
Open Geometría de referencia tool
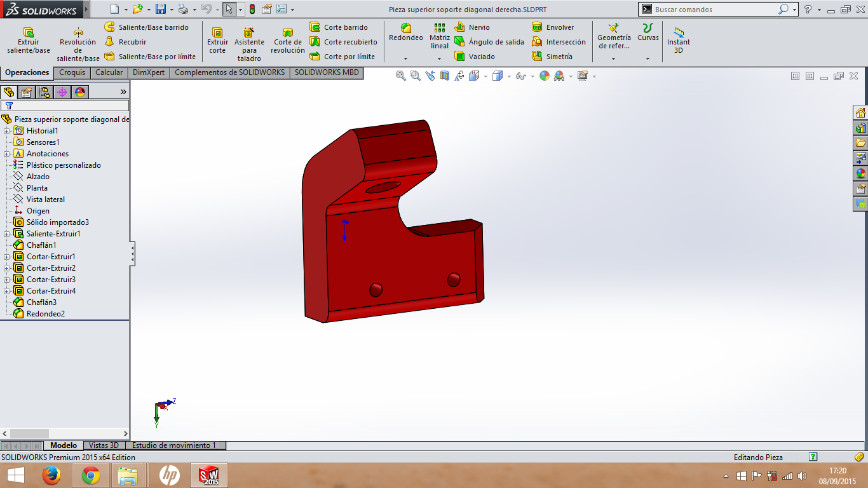tap(614, 36)
